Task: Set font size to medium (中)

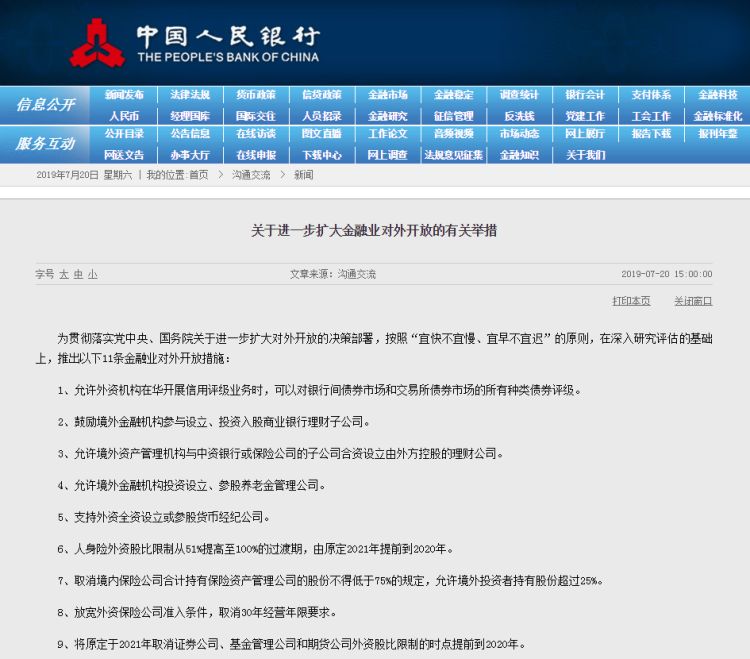Action: point(78,274)
